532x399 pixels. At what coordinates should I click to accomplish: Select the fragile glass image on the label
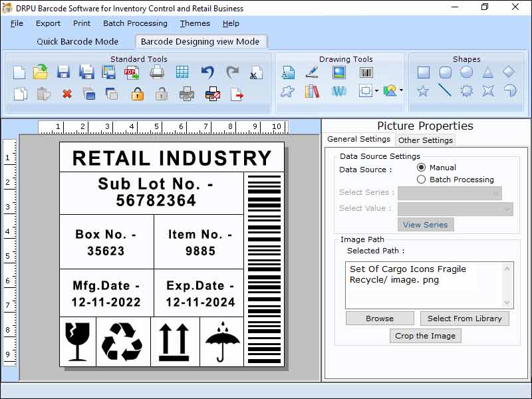pyautogui.click(x=78, y=341)
